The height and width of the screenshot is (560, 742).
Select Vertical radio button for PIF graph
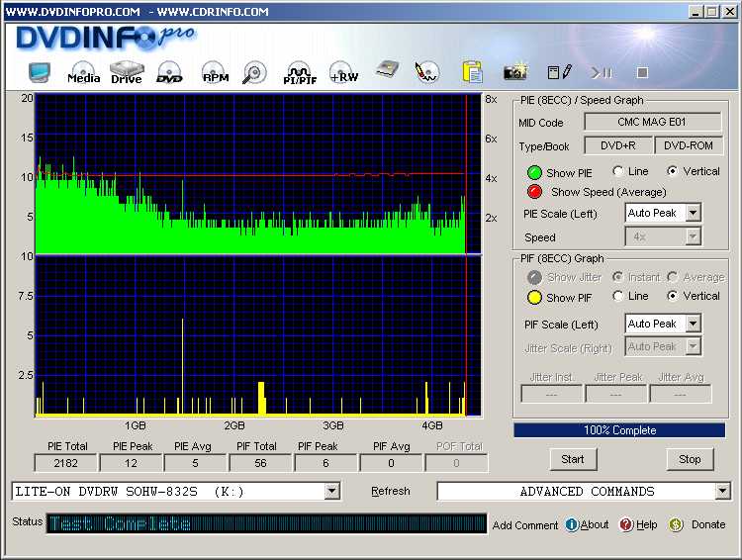(x=674, y=296)
